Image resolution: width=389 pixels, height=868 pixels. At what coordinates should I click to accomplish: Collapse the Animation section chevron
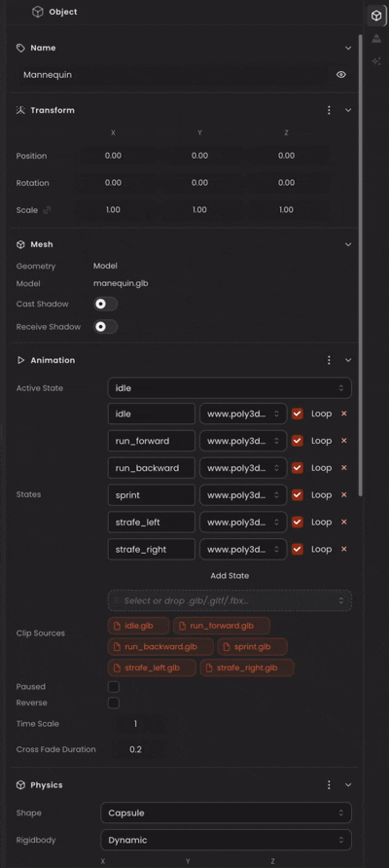tap(348, 360)
